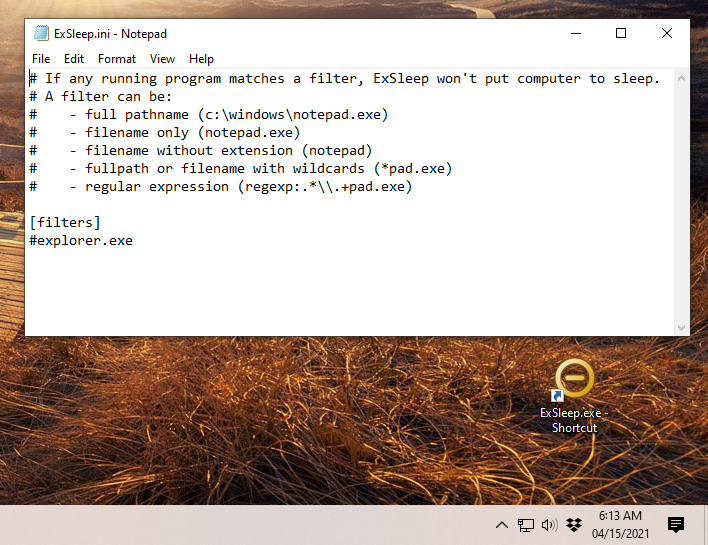Click the 'filename only (notepad.exe)' line
The width and height of the screenshot is (708, 545).
(165, 133)
